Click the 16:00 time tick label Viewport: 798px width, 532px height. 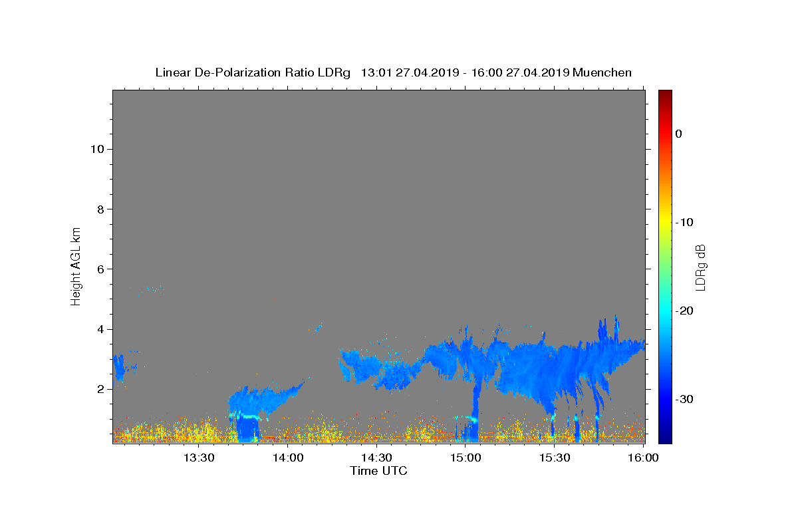[x=643, y=458]
